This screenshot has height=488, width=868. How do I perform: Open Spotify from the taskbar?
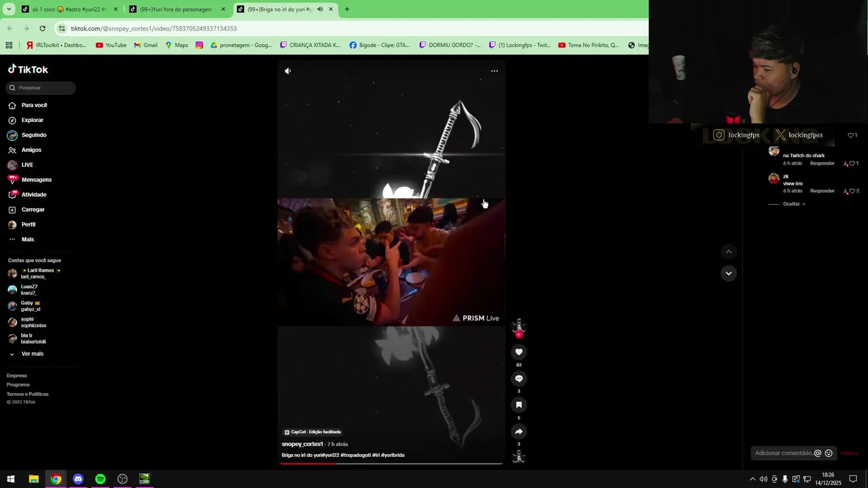100,479
